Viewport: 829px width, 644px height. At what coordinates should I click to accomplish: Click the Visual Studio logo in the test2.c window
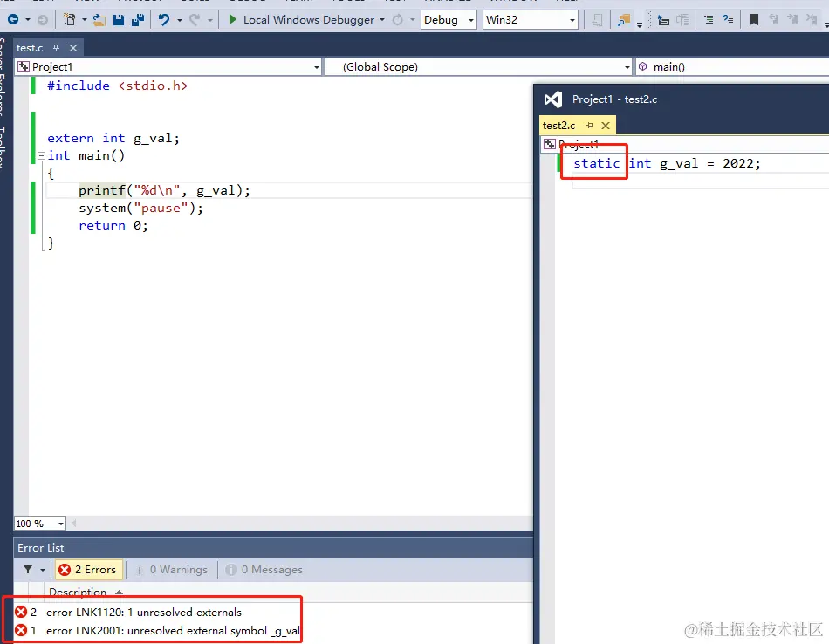tap(553, 99)
